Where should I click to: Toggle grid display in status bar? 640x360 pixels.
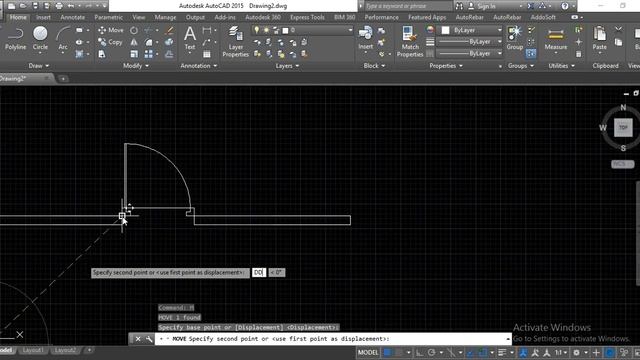click(387, 352)
